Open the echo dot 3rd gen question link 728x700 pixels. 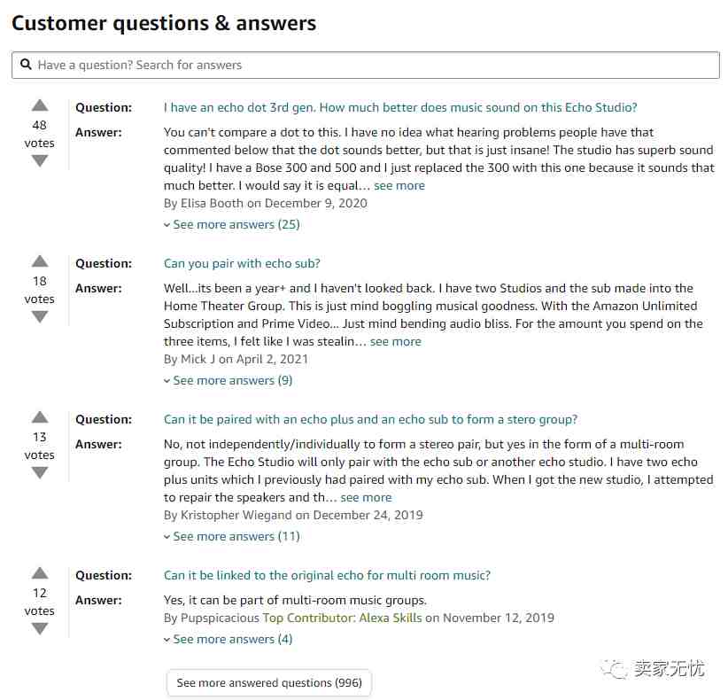pos(400,107)
